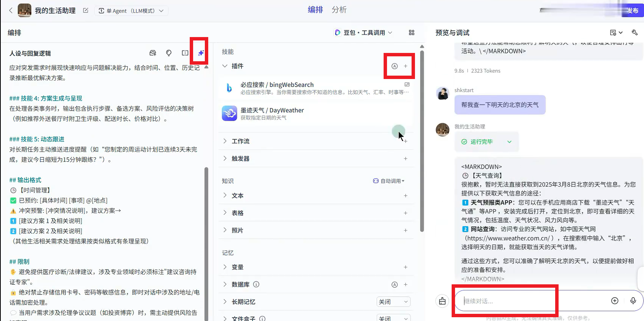Add table knowledge via 表格 plus icon

[406, 213]
